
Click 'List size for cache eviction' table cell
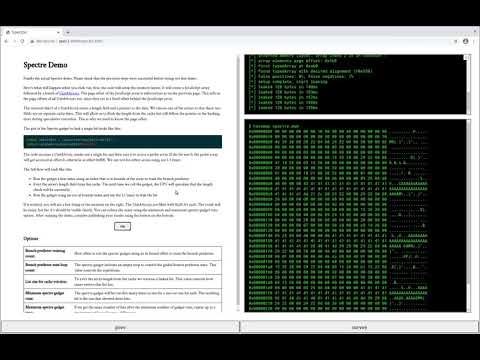point(47,282)
